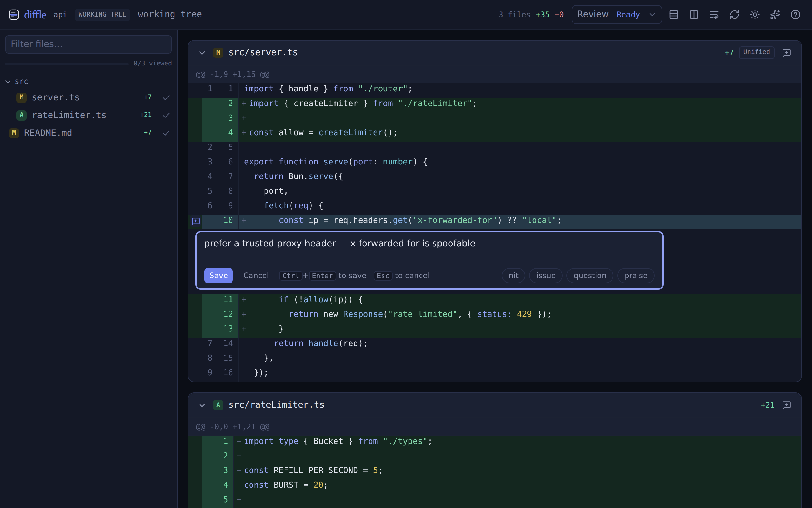Click modified badge of src/server.ts header
The height and width of the screenshot is (508, 812).
pyautogui.click(x=218, y=52)
